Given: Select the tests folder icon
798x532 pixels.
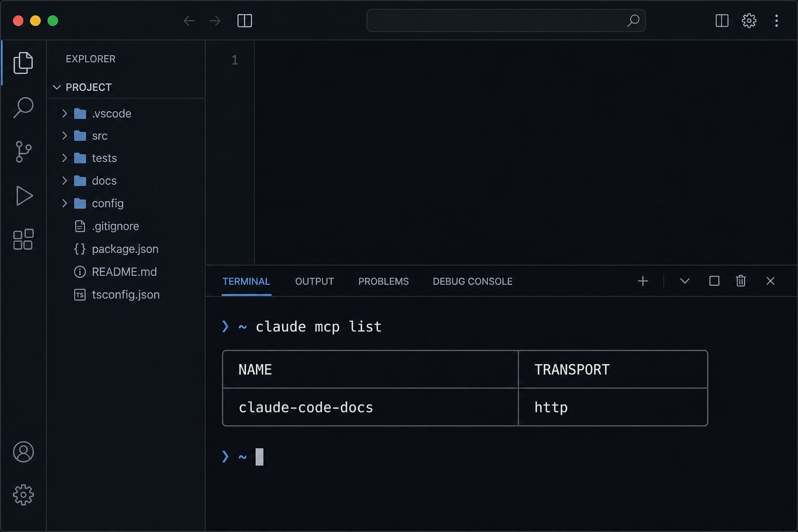Looking at the screenshot, I should point(80,158).
